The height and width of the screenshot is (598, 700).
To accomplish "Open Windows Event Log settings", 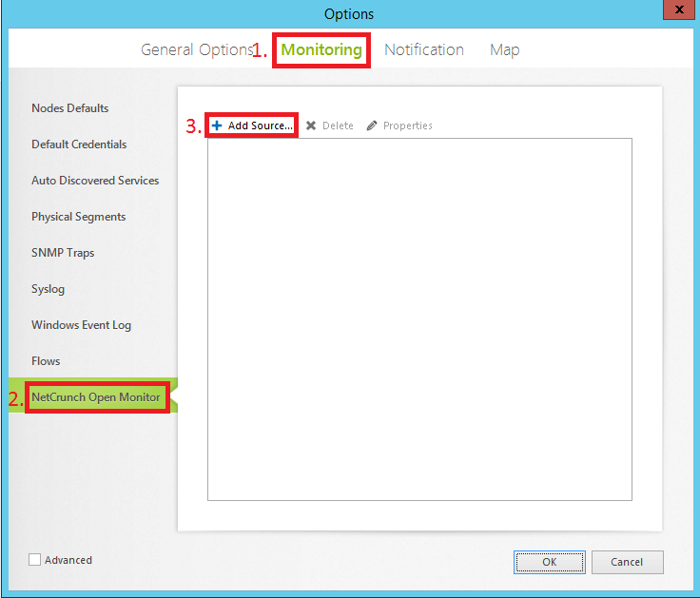I will 81,325.
